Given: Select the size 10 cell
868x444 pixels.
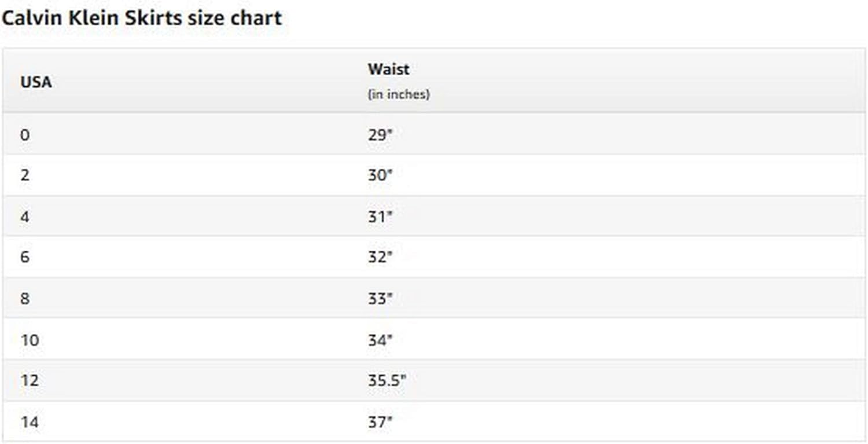Looking at the screenshot, I should (x=30, y=339).
